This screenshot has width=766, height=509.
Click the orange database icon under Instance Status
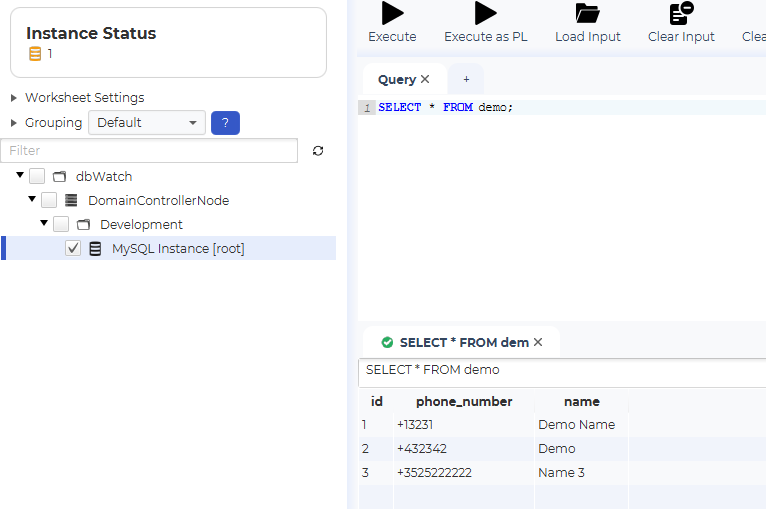coord(35,54)
